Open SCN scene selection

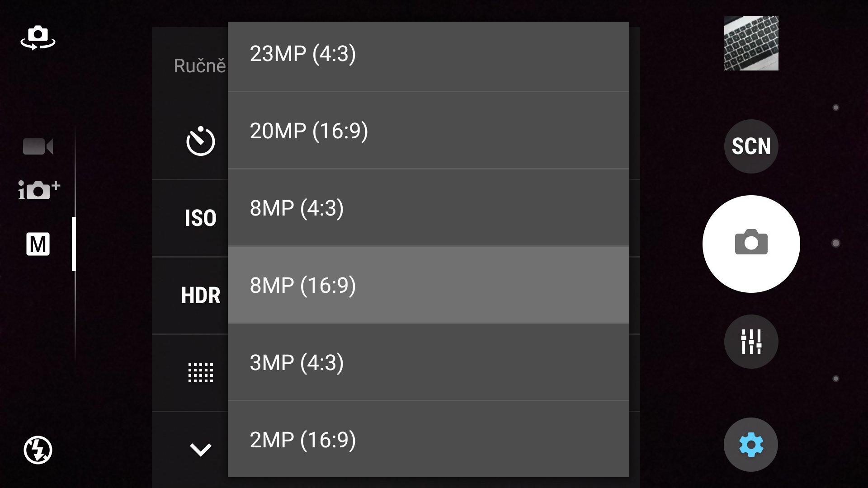[x=751, y=146]
